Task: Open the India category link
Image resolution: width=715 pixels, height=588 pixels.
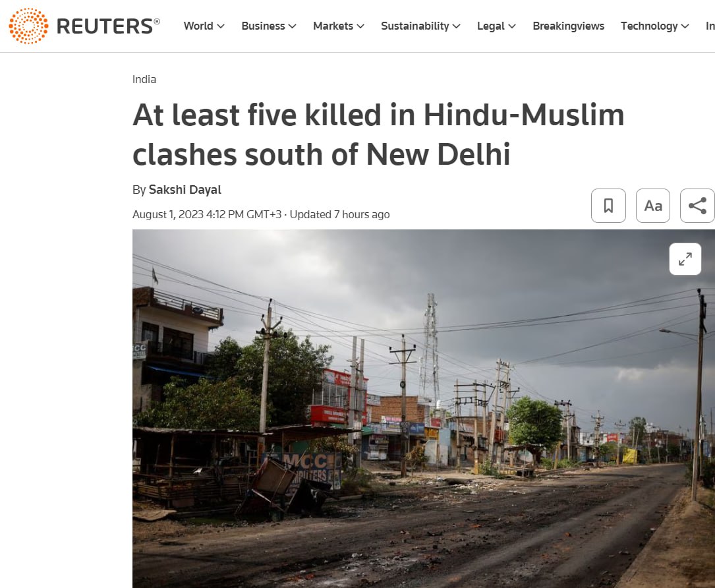Action: pos(144,79)
